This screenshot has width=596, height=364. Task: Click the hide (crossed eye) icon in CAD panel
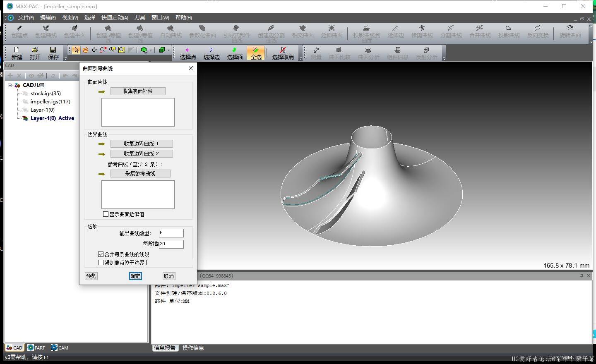(x=41, y=76)
